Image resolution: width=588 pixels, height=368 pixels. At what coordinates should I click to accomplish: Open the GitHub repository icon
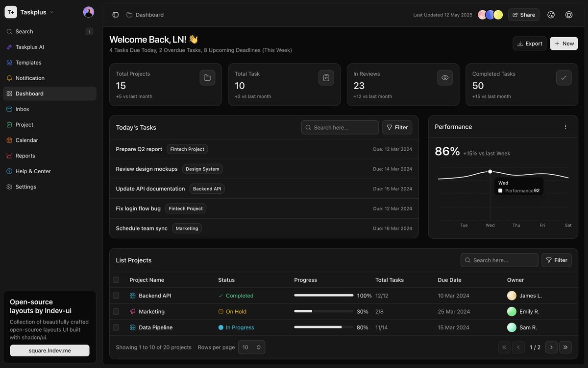[x=568, y=15]
